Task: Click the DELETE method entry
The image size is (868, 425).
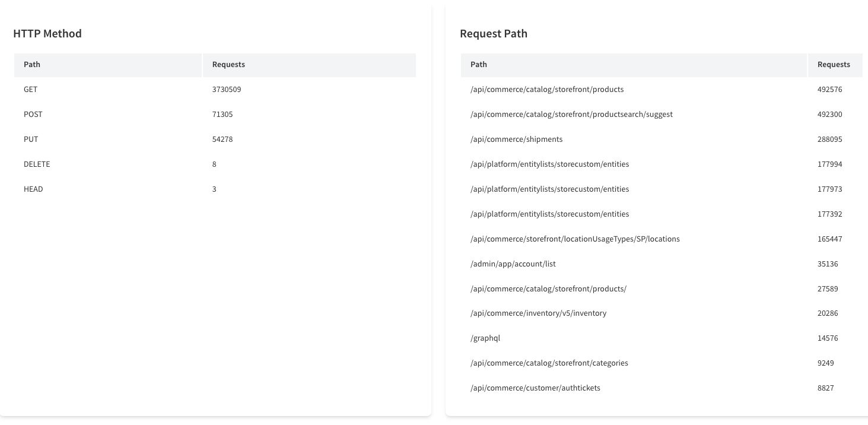Action: (37, 164)
